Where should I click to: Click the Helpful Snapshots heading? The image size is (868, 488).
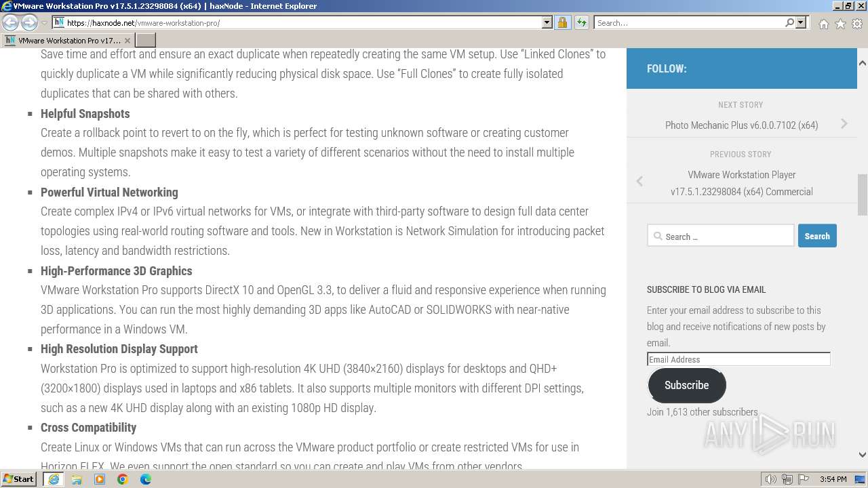(x=85, y=113)
